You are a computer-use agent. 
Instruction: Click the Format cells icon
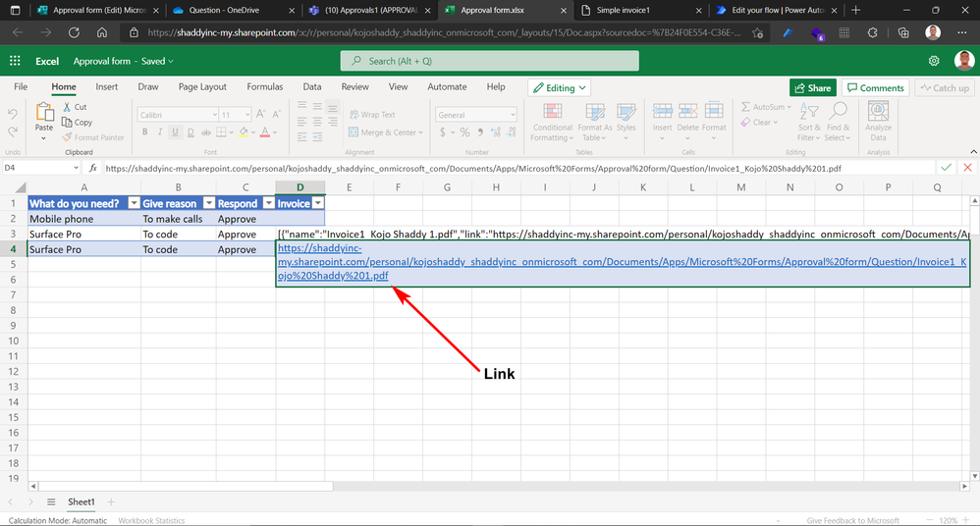pos(714,113)
